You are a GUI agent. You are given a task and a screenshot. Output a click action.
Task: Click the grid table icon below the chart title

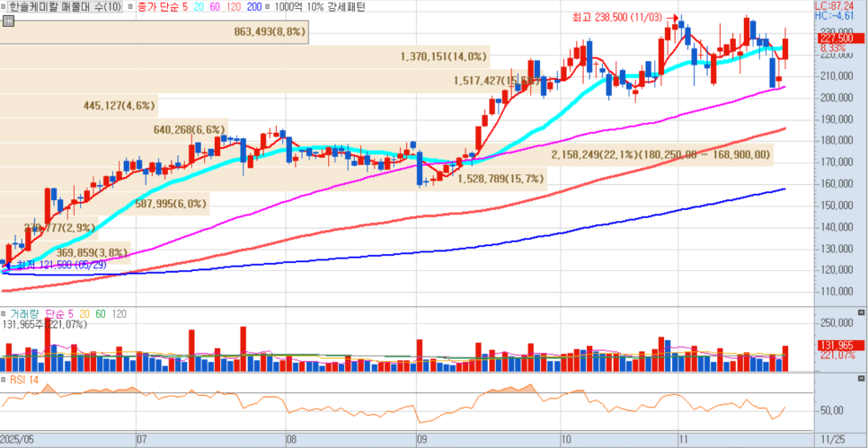8,21
